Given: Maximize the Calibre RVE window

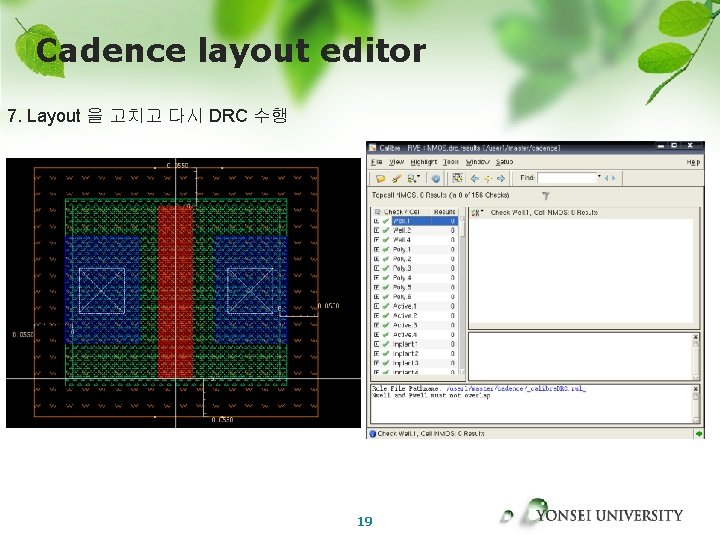Looking at the screenshot, I should (x=674, y=146).
